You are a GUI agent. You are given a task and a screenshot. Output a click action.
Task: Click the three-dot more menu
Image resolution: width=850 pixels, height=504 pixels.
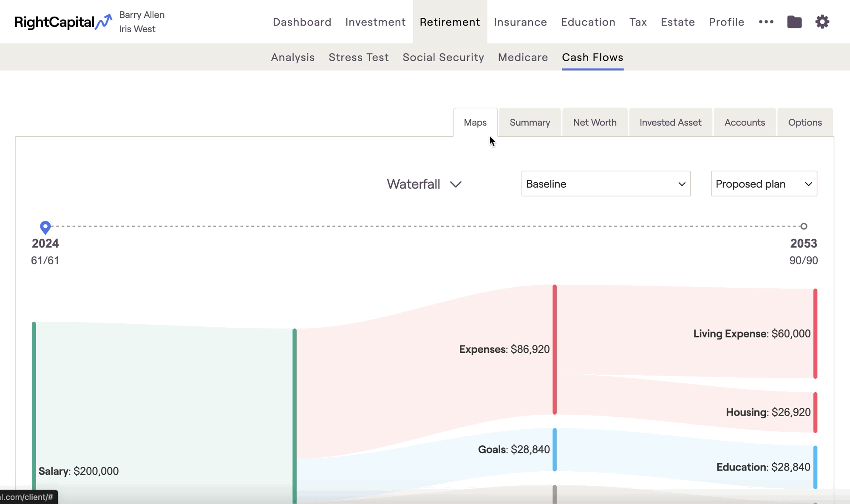click(x=766, y=22)
